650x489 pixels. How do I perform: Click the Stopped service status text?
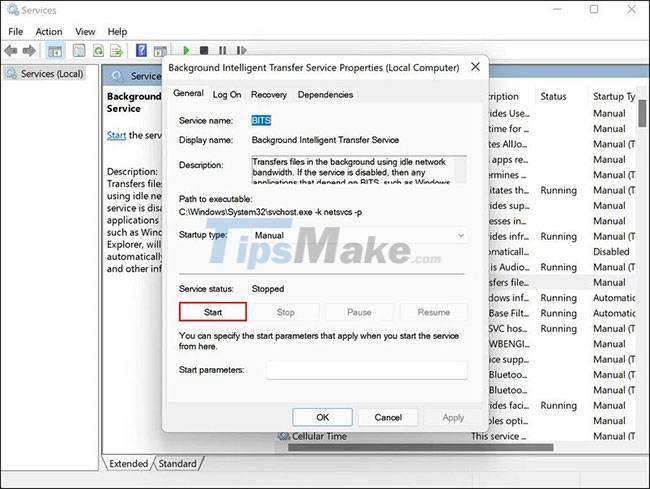(x=268, y=289)
